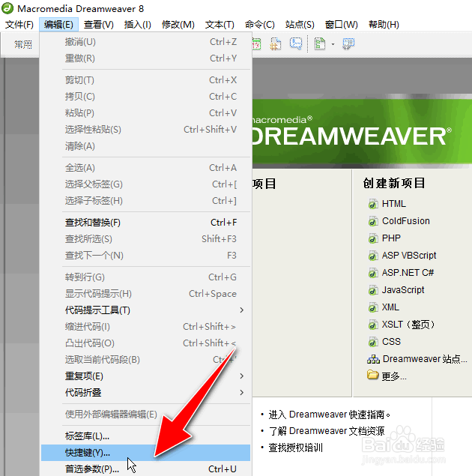Open the 了解 Dreamweaver 文档资源 link
The width and height of the screenshot is (472, 476).
click(327, 431)
